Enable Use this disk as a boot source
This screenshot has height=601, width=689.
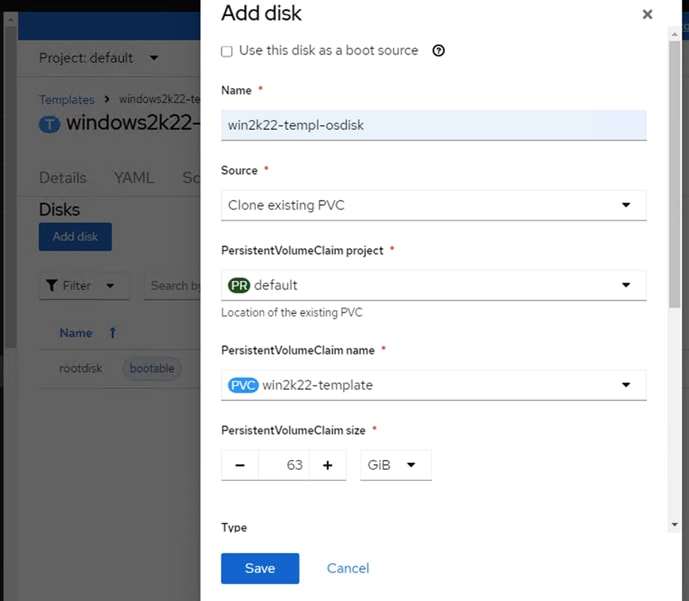tap(227, 51)
